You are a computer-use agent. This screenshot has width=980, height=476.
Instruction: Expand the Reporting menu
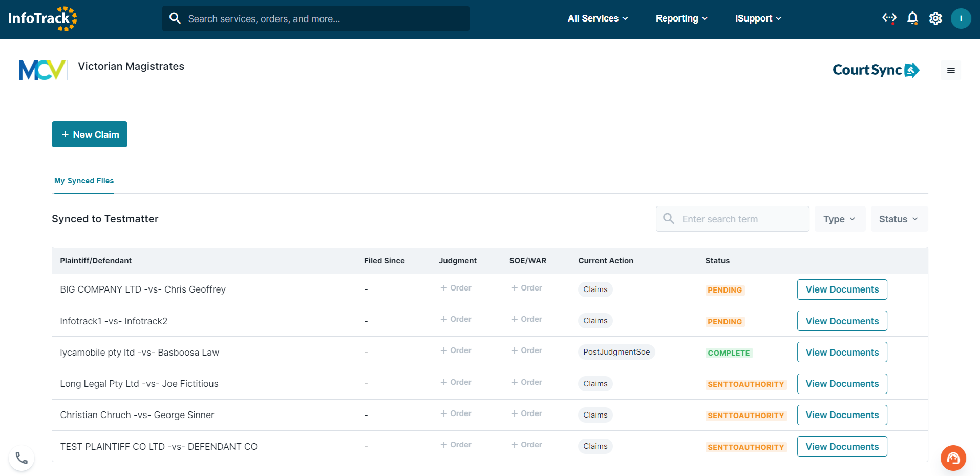pyautogui.click(x=681, y=18)
